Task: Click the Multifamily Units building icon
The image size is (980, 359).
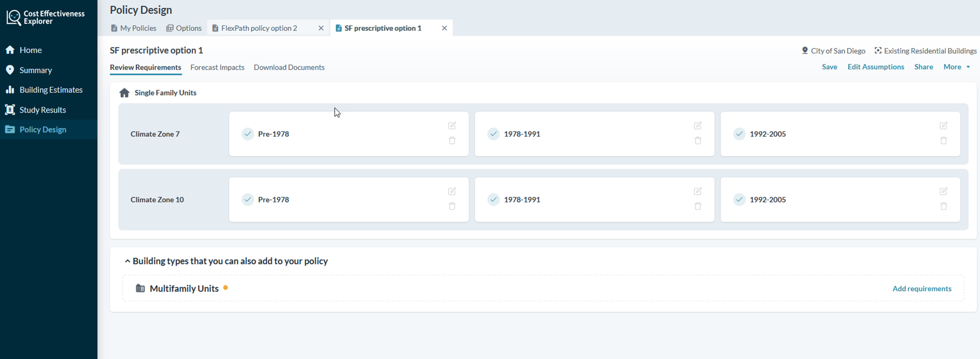Action: point(140,288)
